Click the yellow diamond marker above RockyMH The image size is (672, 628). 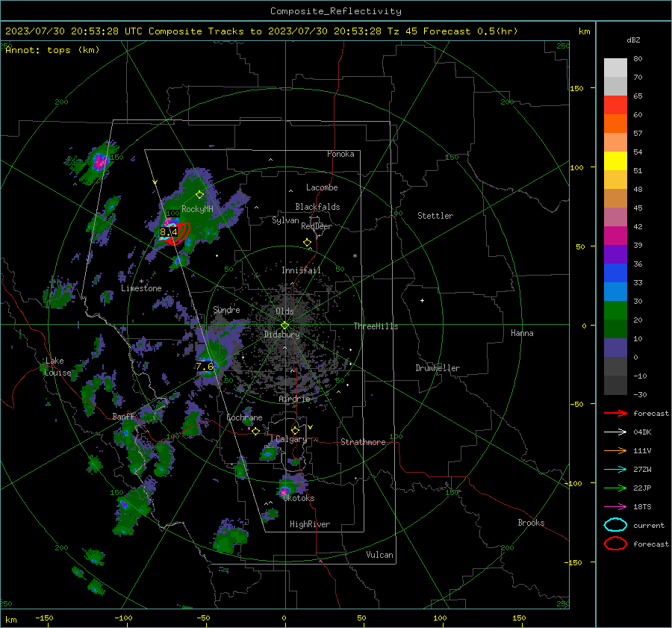(x=199, y=195)
